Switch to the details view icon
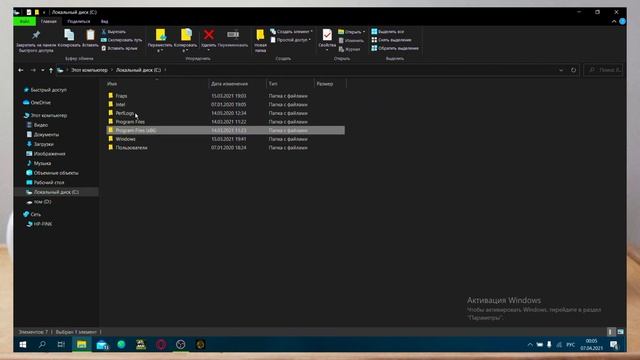Image resolution: width=640 pixels, height=360 pixels. coord(610,332)
